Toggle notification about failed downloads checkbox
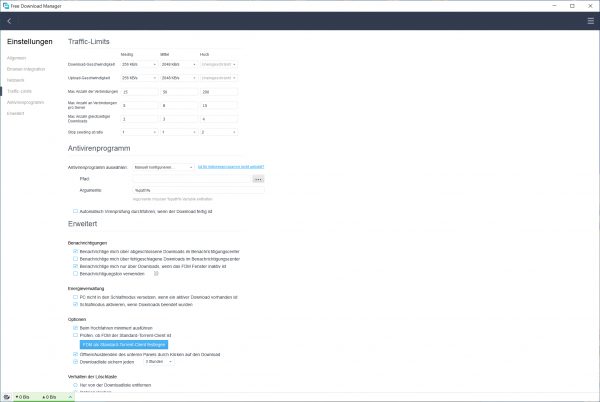 75,259
